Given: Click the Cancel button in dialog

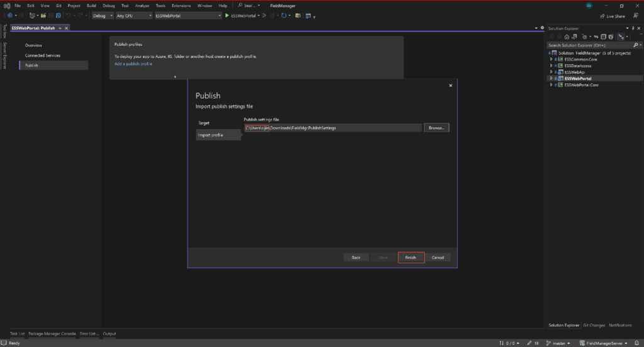Looking at the screenshot, I should (x=438, y=258).
